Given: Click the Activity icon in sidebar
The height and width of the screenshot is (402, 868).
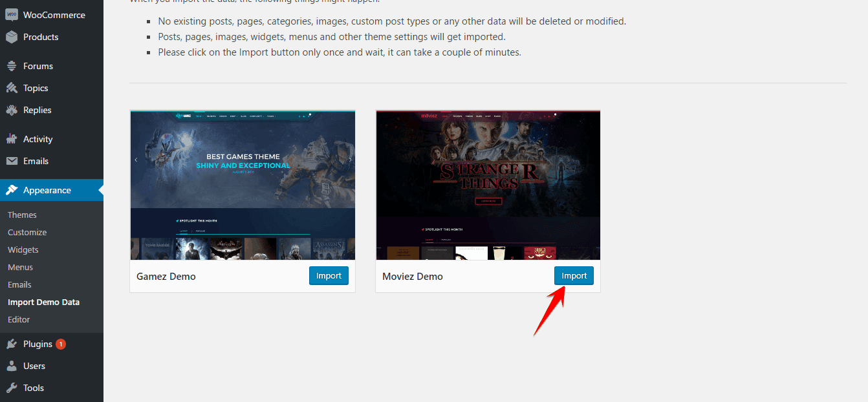Looking at the screenshot, I should [x=12, y=139].
